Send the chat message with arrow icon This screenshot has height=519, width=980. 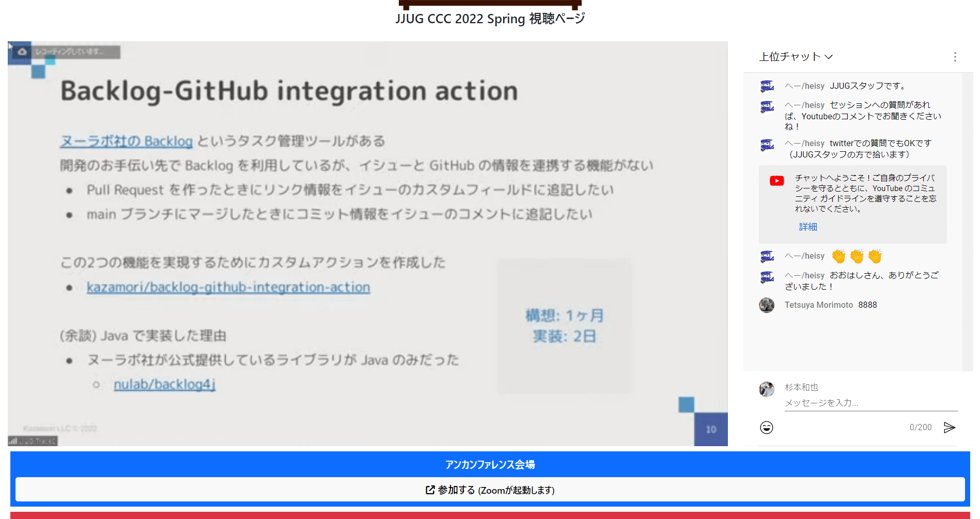click(x=950, y=428)
